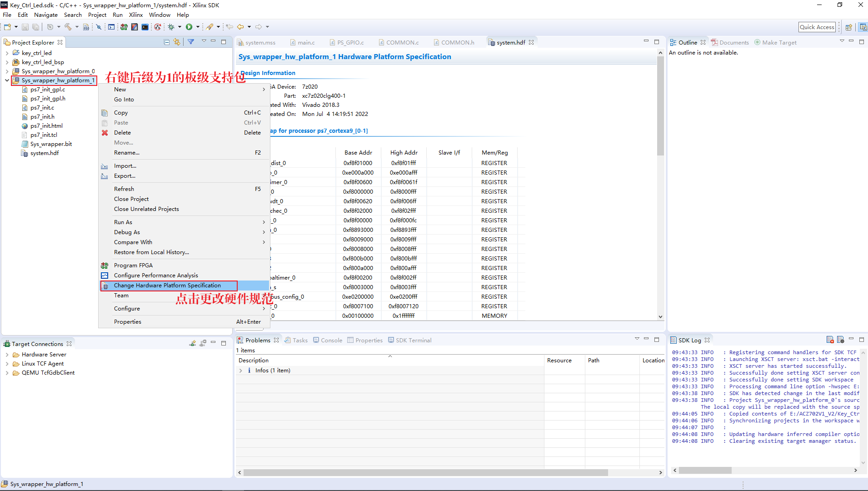Close the Project Explorer view
The height and width of the screenshot is (491, 868).
point(60,42)
